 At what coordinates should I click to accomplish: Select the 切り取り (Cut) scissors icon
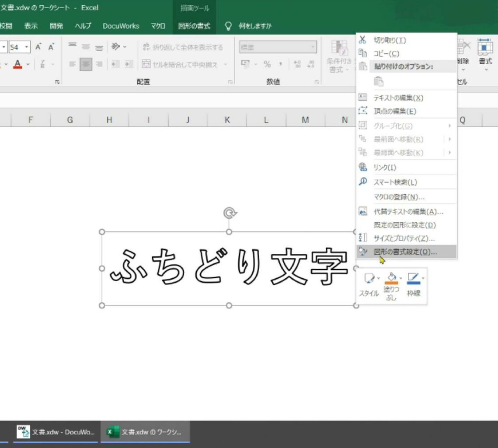click(362, 39)
